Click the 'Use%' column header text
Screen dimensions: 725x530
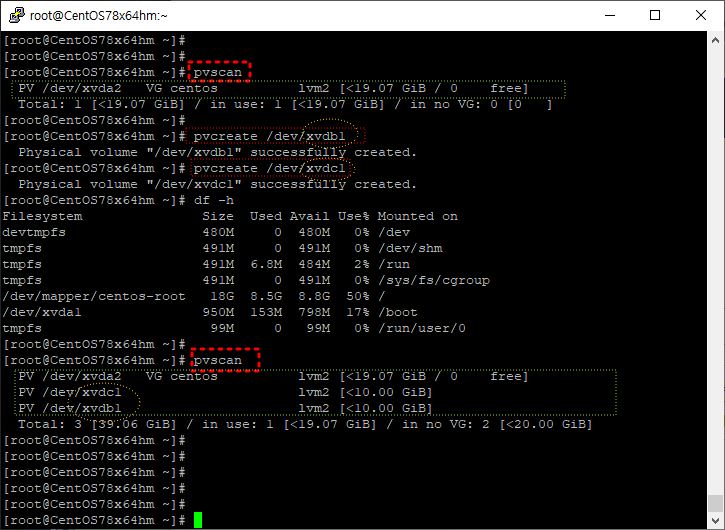pos(353,216)
